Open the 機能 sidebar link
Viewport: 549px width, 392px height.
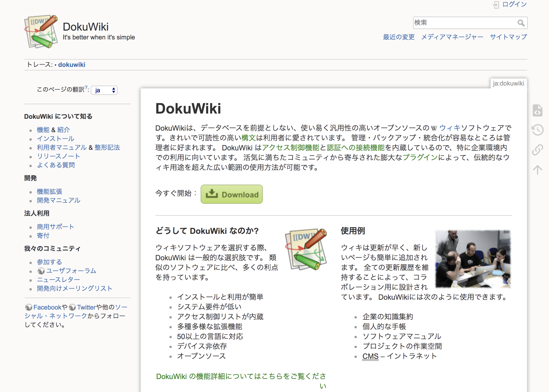[43, 130]
